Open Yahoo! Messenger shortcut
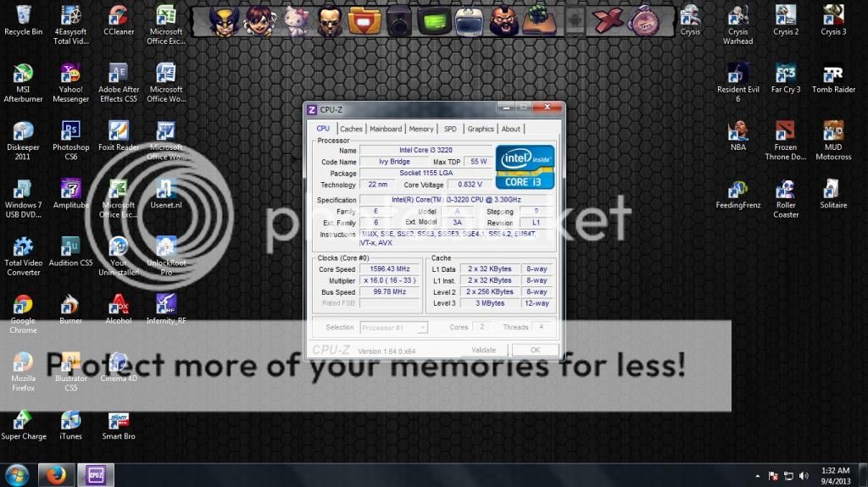This screenshot has width=868, height=487. point(71,83)
